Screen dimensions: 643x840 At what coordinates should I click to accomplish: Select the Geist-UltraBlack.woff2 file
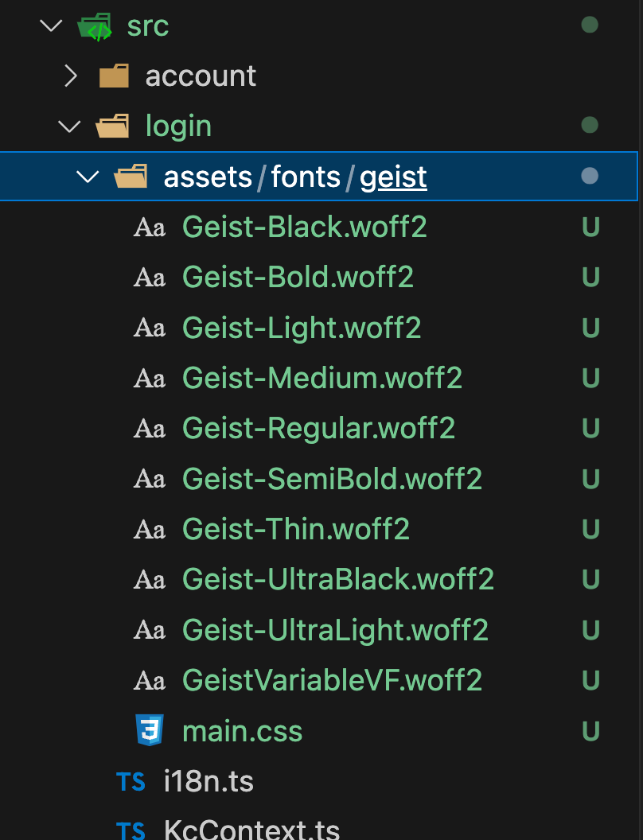[338, 579]
